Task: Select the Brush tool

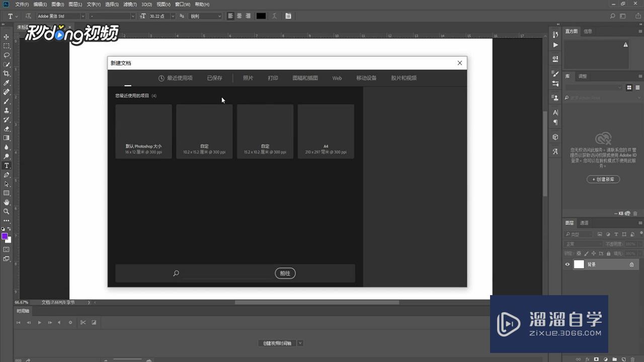Action: point(7,101)
